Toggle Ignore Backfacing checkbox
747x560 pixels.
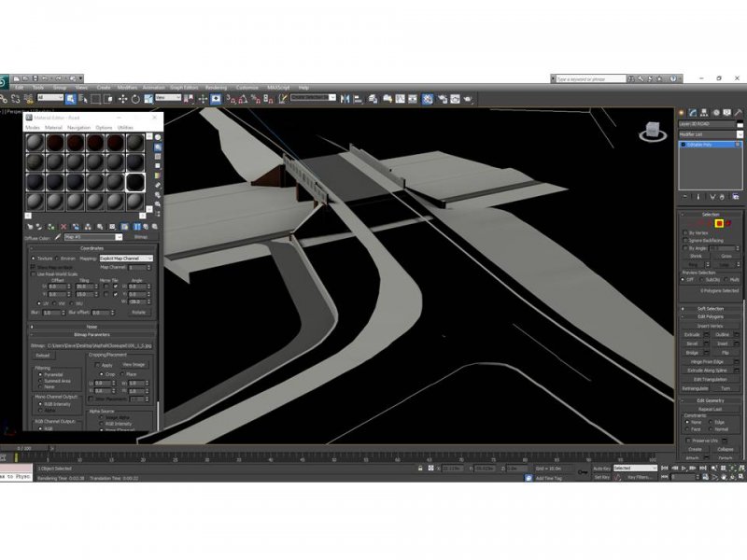(x=685, y=240)
